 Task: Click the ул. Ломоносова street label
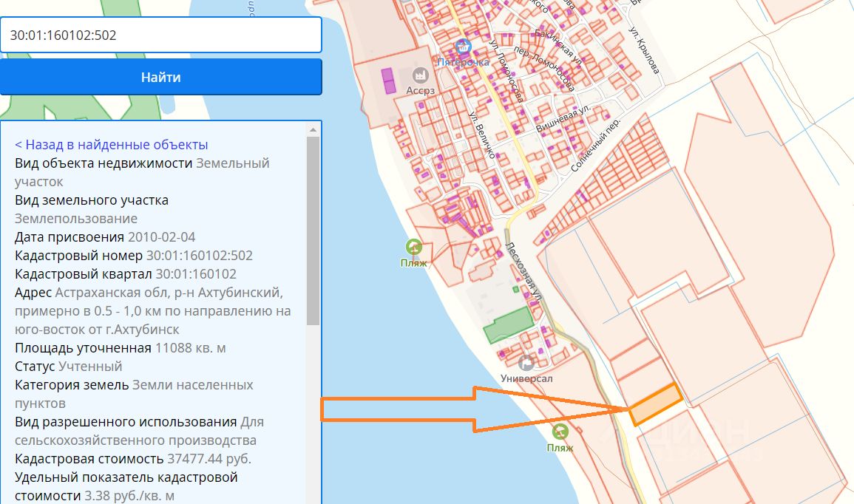coord(506,71)
